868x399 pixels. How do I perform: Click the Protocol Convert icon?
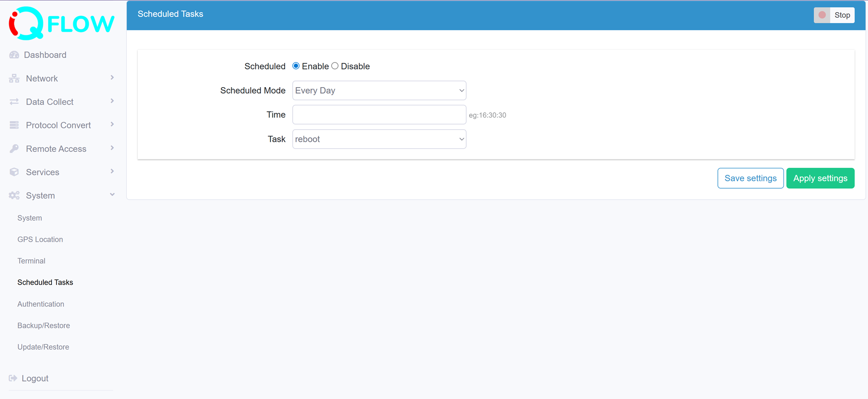tap(13, 125)
